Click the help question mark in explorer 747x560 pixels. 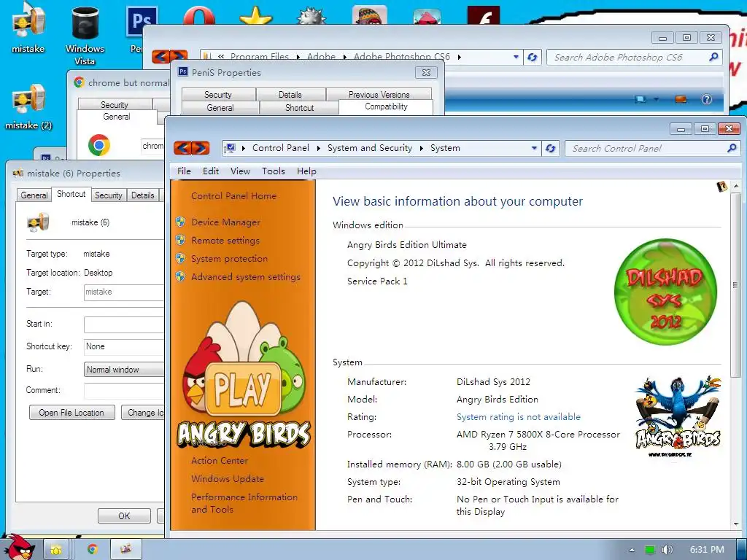[706, 99]
